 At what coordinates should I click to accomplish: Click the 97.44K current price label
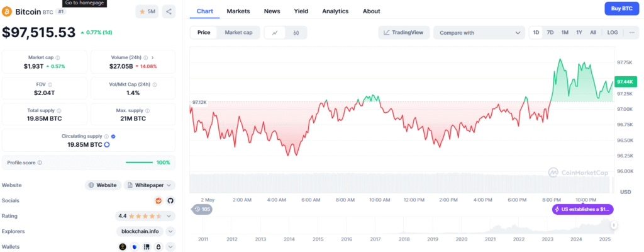[x=626, y=82]
